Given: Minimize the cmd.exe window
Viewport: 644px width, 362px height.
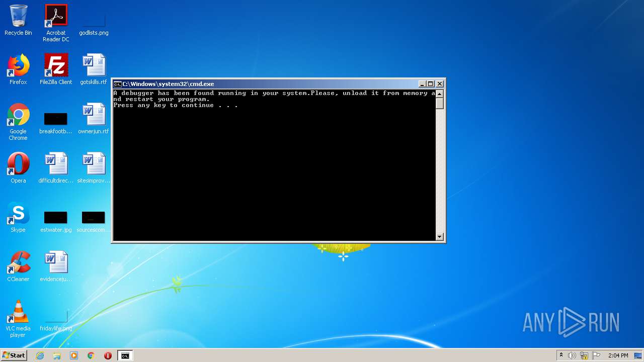Looking at the screenshot, I should click(x=422, y=84).
